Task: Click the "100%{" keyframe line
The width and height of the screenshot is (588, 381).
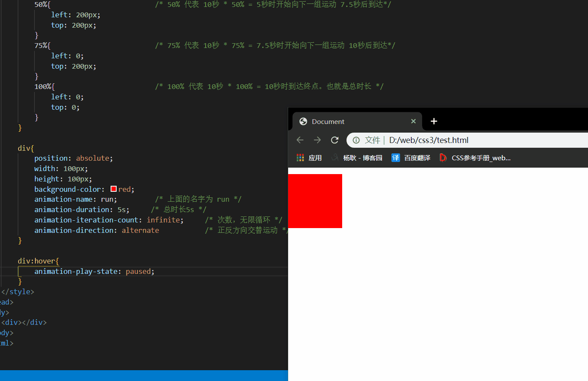Action: coord(44,86)
